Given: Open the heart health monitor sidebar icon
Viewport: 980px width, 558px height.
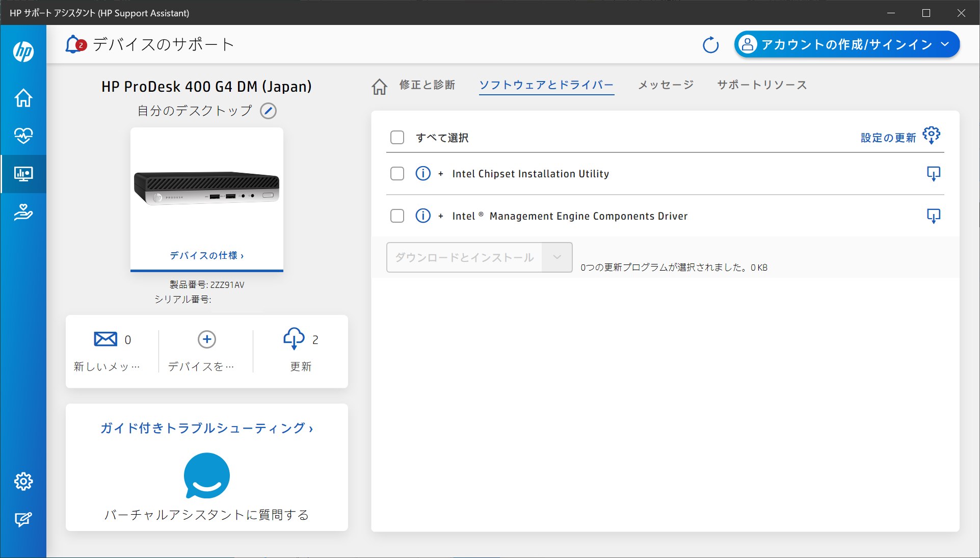Looking at the screenshot, I should (23, 136).
